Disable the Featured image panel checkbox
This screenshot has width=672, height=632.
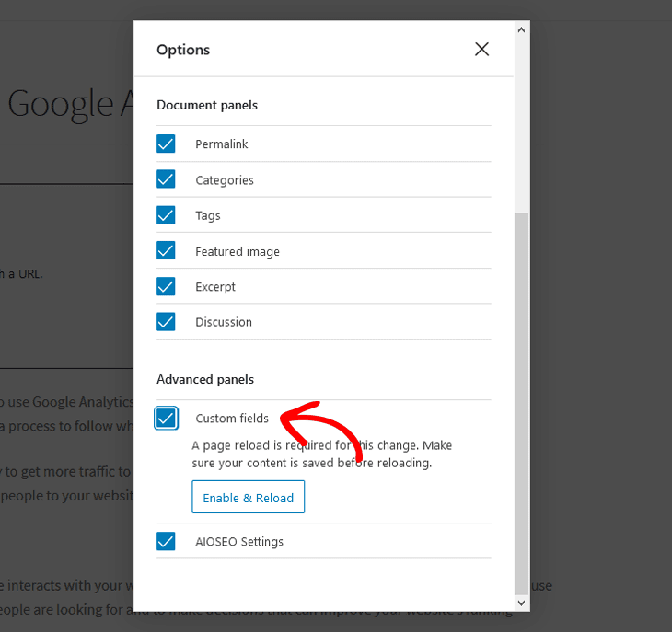pos(166,250)
